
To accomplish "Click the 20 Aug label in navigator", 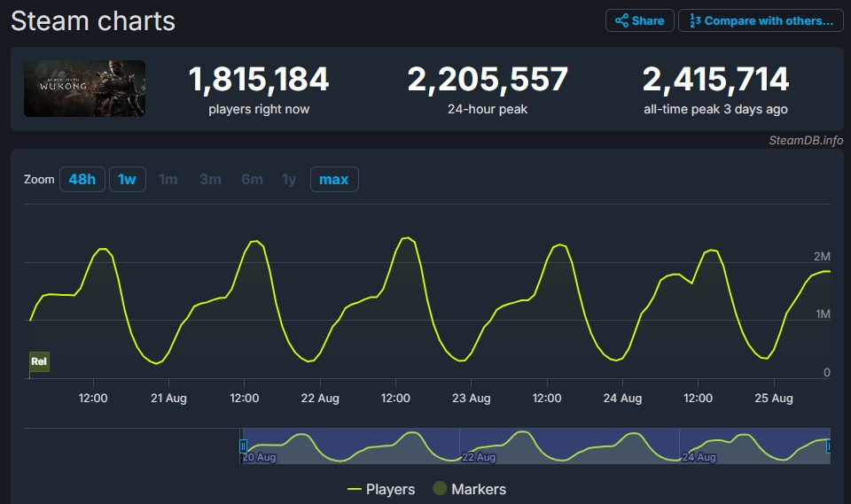I will coord(260,457).
